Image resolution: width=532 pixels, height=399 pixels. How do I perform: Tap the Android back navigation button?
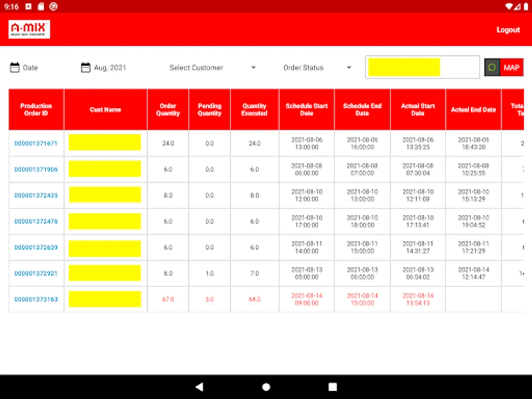[199, 387]
